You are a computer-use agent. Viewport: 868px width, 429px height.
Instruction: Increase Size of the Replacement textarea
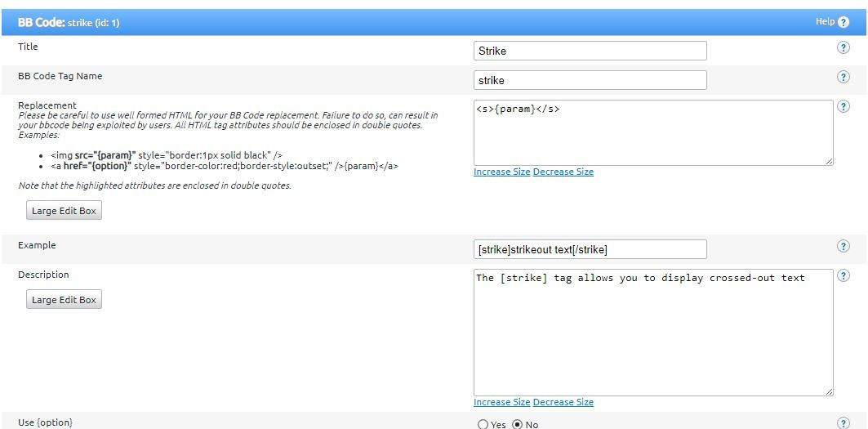tap(502, 172)
